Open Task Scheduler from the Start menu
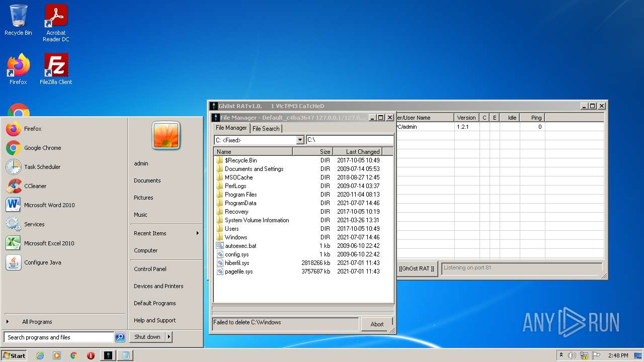The image size is (644, 362). tap(64, 167)
